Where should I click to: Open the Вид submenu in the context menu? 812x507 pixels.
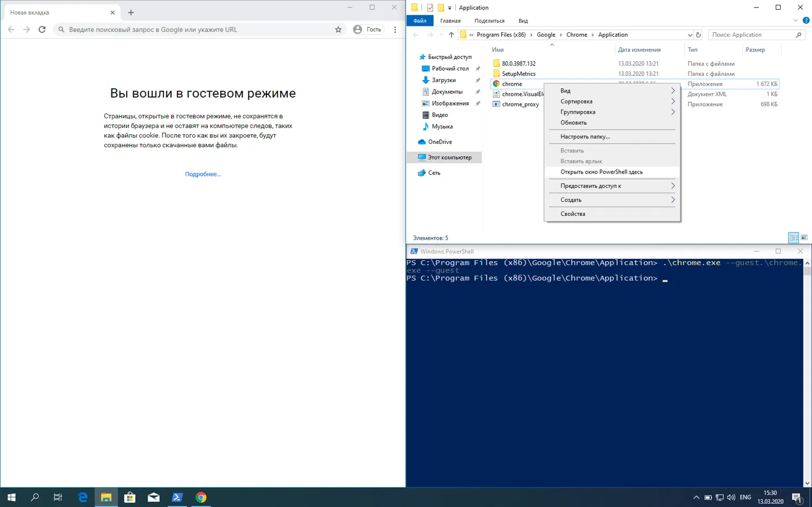coord(612,91)
